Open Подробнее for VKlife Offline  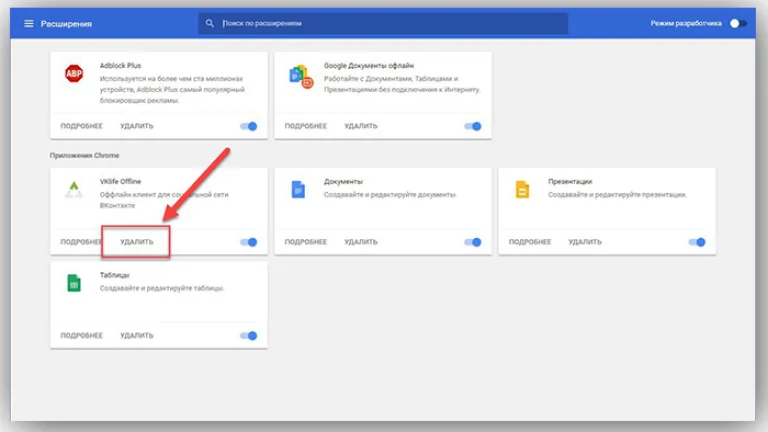pyautogui.click(x=81, y=242)
